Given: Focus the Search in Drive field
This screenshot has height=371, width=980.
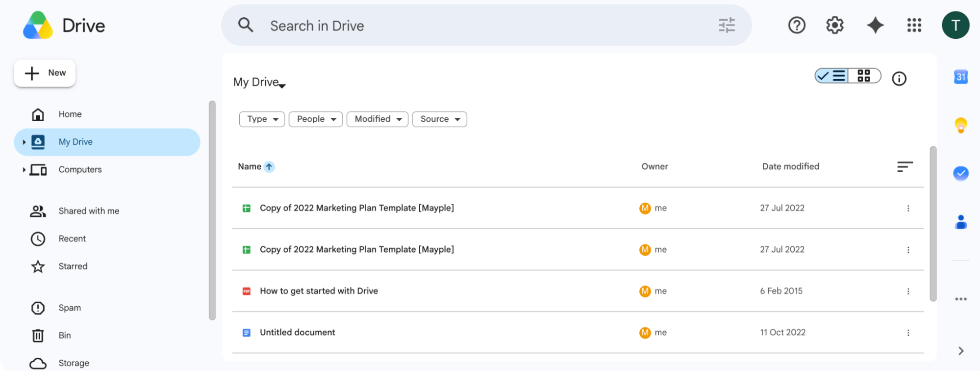Looking at the screenshot, I should tap(486, 25).
